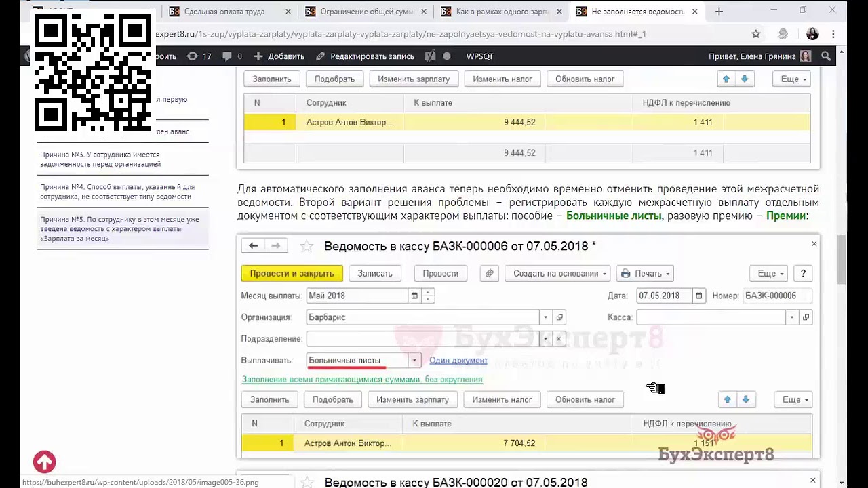
Task: Open Еще menu in БАЗК-000006 table toolbar
Action: pyautogui.click(x=794, y=399)
